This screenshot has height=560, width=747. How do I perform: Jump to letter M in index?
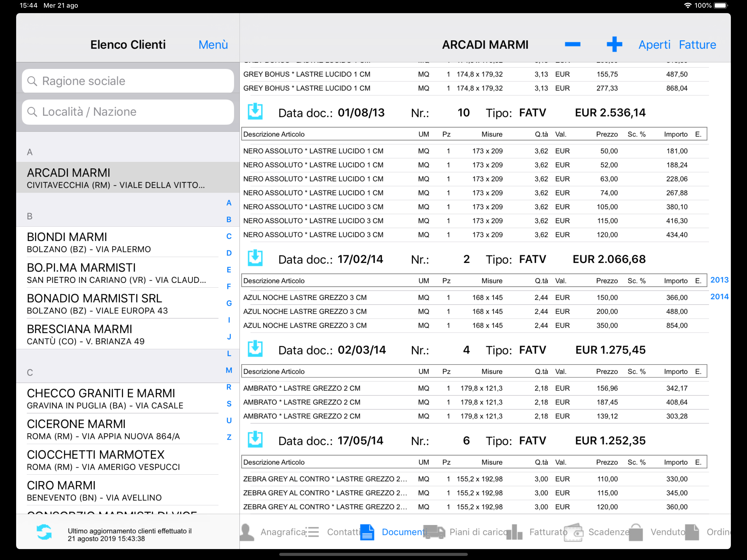(x=229, y=371)
